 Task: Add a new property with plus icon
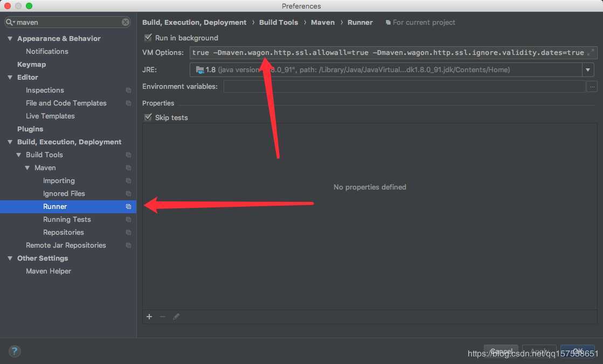(x=149, y=316)
